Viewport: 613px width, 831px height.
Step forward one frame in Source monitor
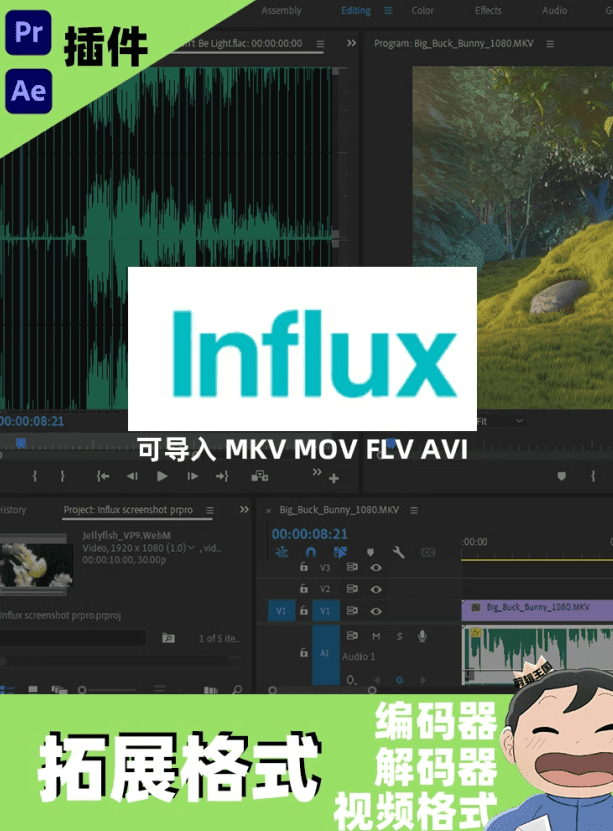pyautogui.click(x=192, y=476)
